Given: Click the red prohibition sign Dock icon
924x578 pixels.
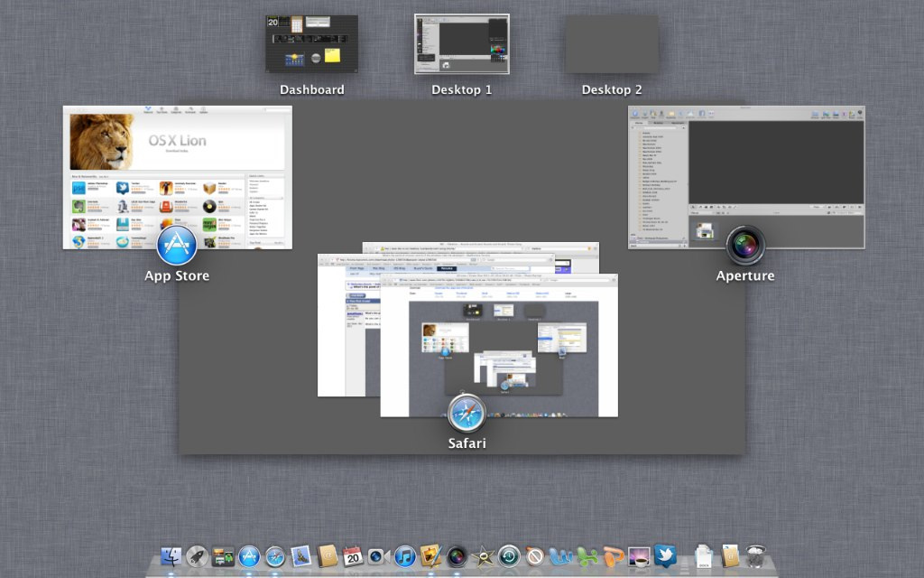Looking at the screenshot, I should [x=534, y=556].
